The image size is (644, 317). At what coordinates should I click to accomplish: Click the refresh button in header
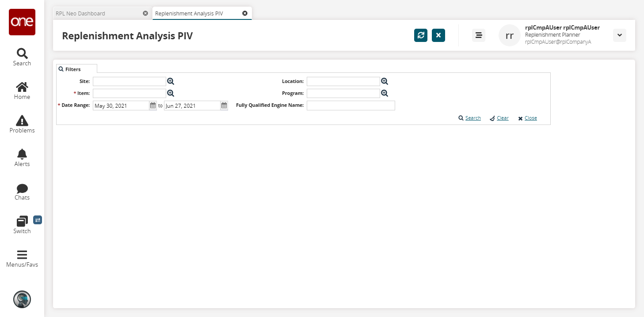pos(421,35)
